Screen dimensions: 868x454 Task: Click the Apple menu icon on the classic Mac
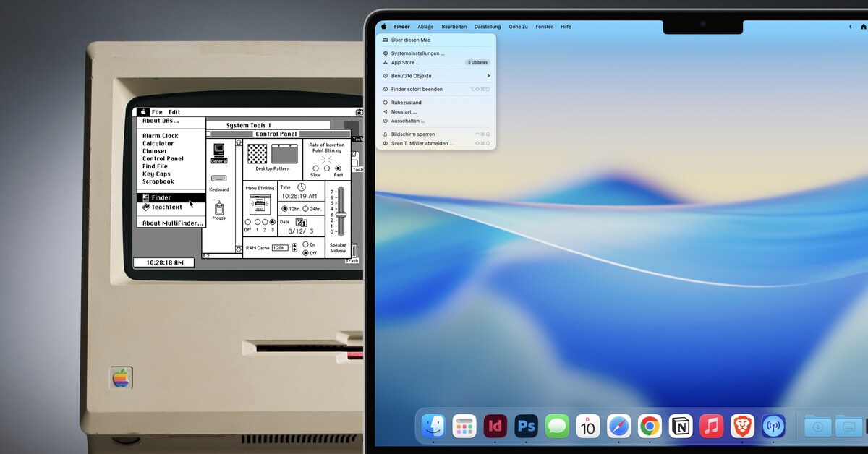pos(143,112)
